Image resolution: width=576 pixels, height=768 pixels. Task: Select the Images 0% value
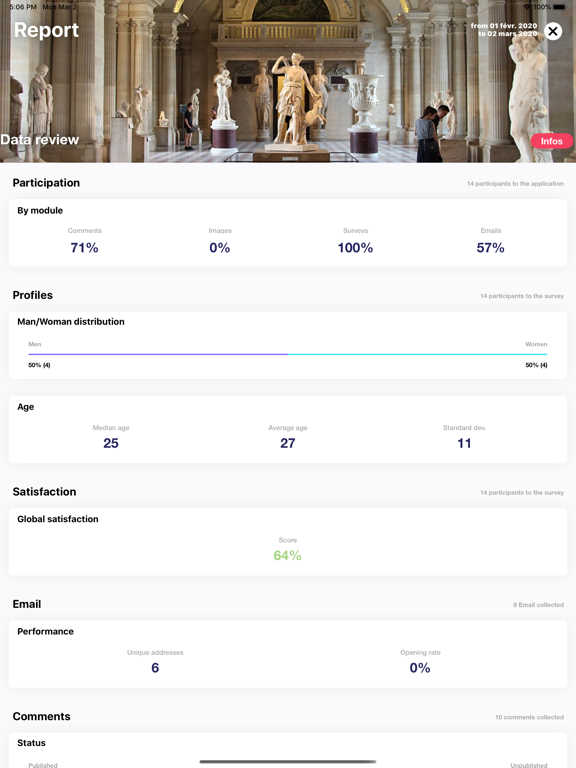click(x=219, y=248)
